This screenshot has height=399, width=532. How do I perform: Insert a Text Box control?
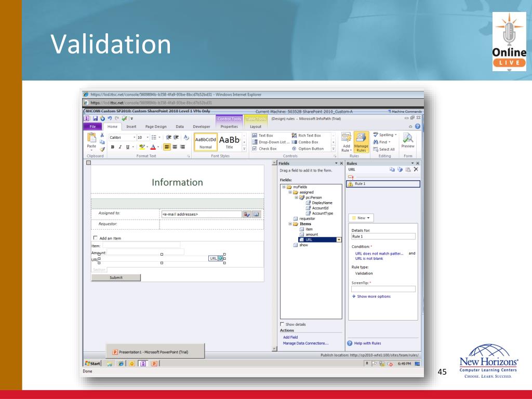click(x=262, y=136)
